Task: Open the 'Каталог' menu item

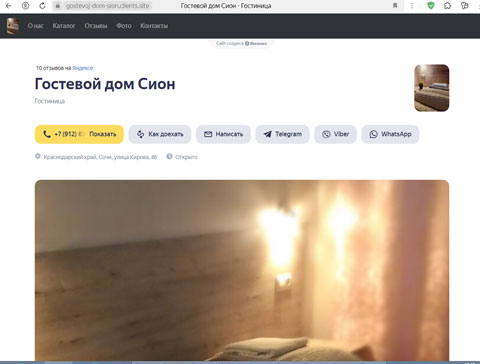Action: 64,26
